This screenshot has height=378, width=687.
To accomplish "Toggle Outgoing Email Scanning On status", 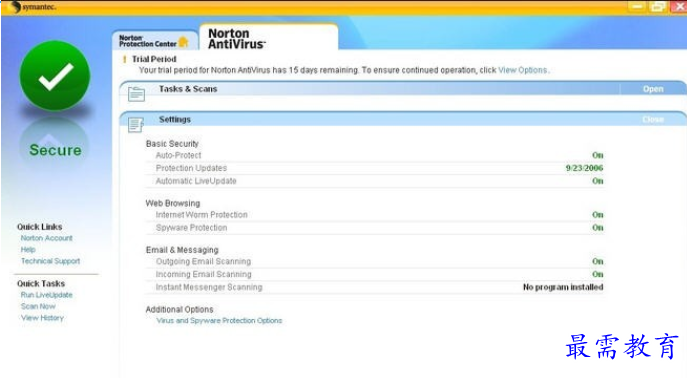I will pos(598,261).
